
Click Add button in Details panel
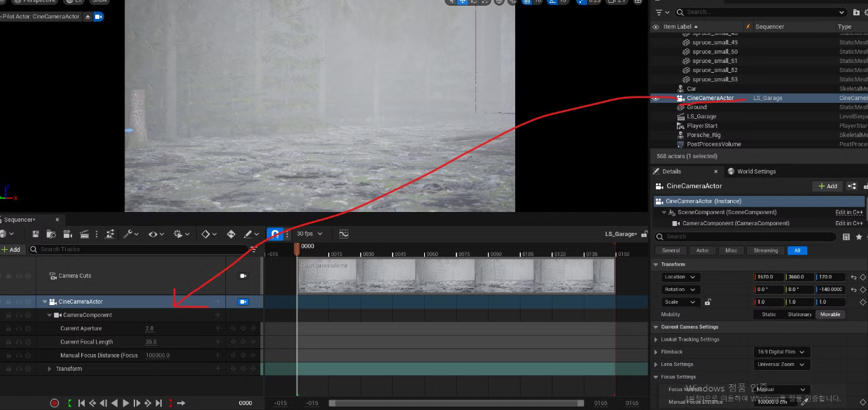827,186
